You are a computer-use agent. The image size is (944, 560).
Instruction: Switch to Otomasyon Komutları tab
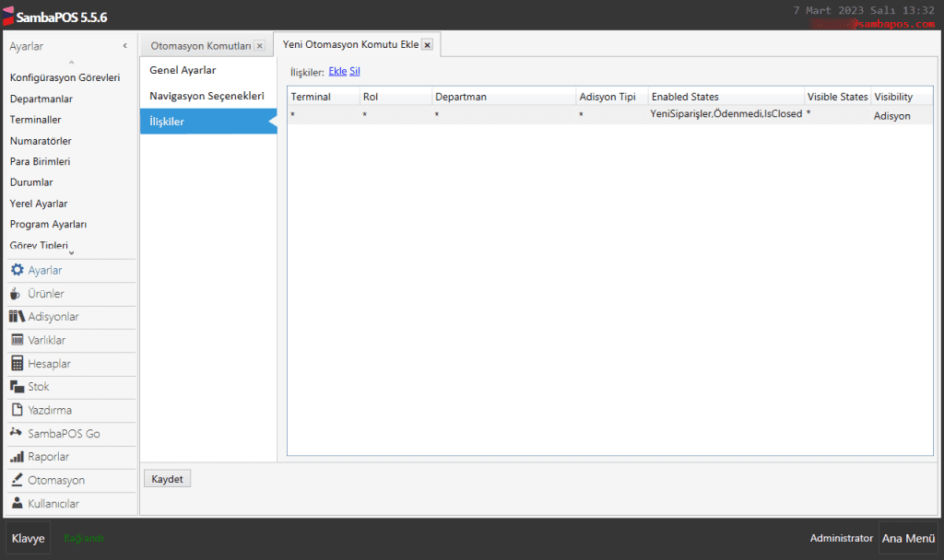point(213,46)
